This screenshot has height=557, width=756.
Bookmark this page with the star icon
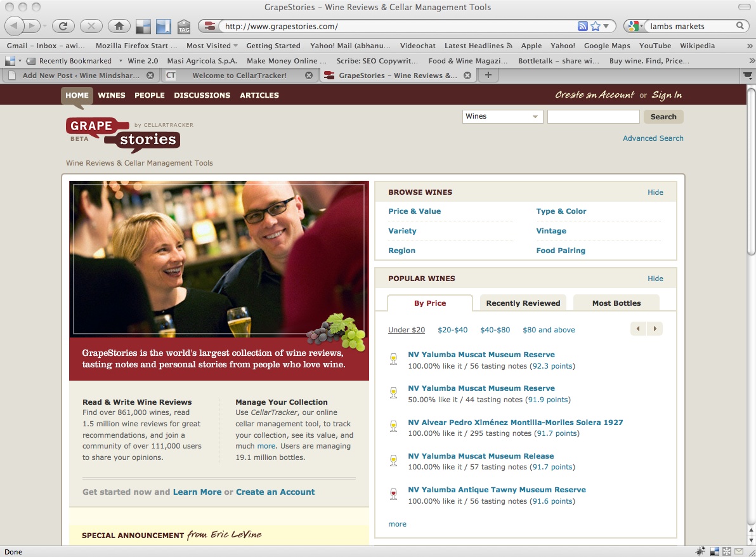(x=596, y=26)
